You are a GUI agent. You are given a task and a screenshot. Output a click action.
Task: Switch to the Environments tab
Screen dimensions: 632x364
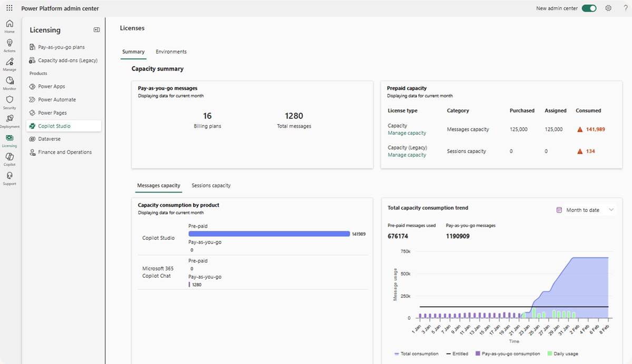(171, 52)
